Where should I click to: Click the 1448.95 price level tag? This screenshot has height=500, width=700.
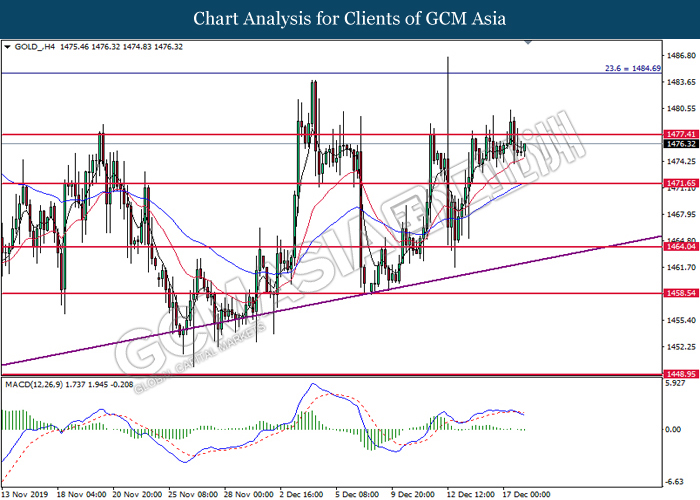point(678,373)
